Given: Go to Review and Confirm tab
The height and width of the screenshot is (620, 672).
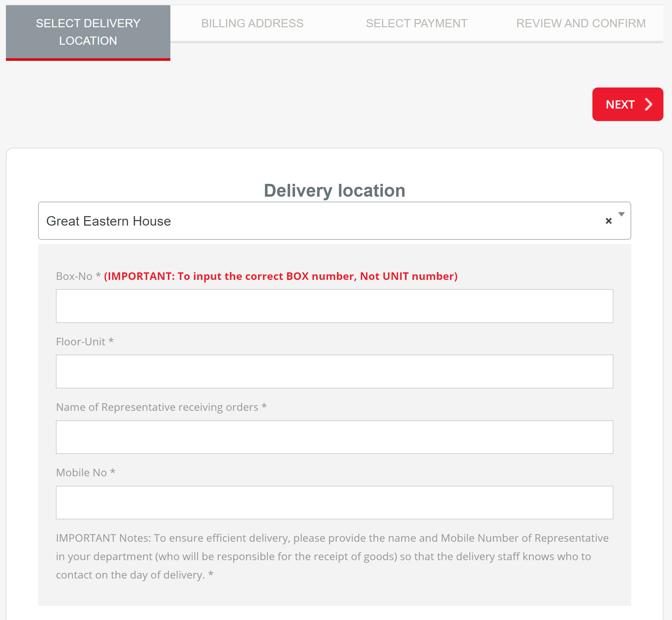Looking at the screenshot, I should pos(581,23).
